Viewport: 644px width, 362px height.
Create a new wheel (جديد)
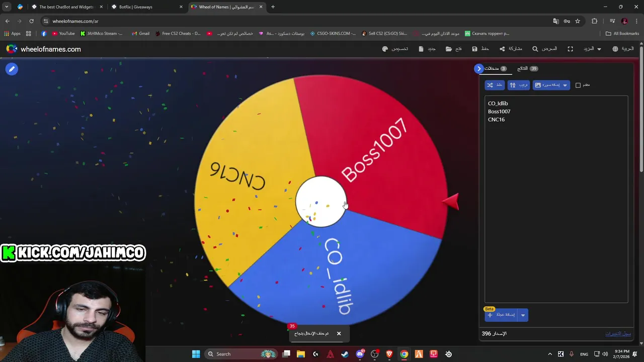427,49
